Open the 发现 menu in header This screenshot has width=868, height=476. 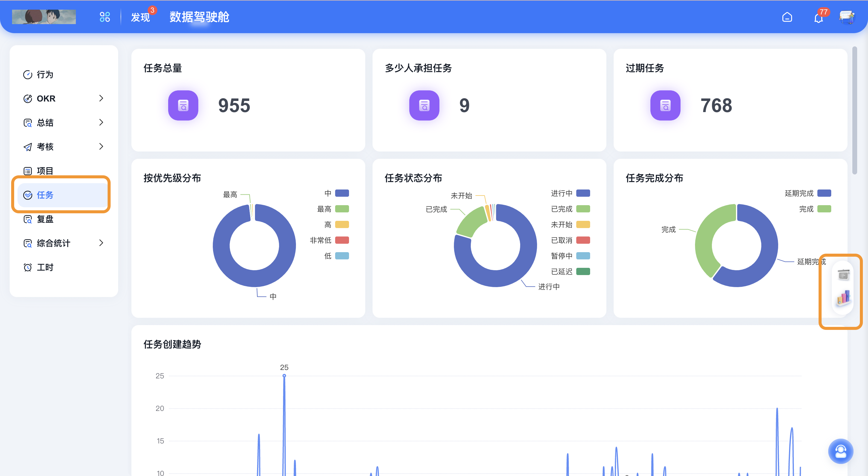(140, 17)
